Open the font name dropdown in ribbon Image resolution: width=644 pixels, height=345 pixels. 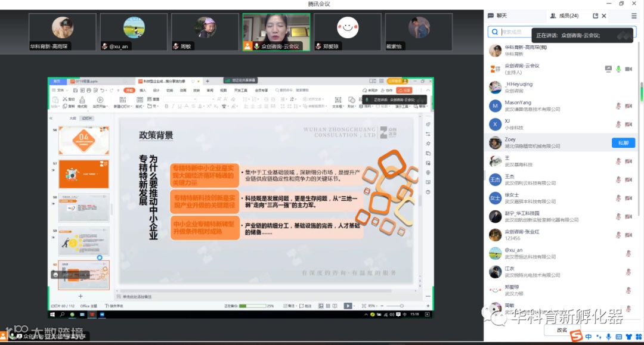[x=195, y=100]
